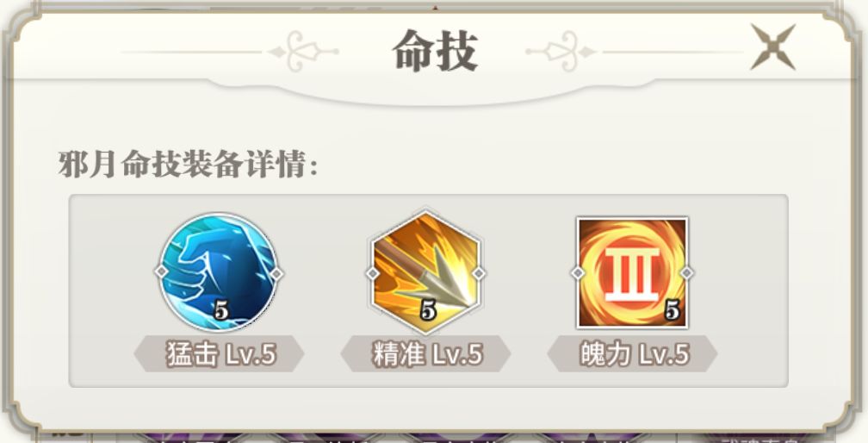The width and height of the screenshot is (868, 443).
Task: Click left diamond marker of 精准 icon
Action: 373,273
